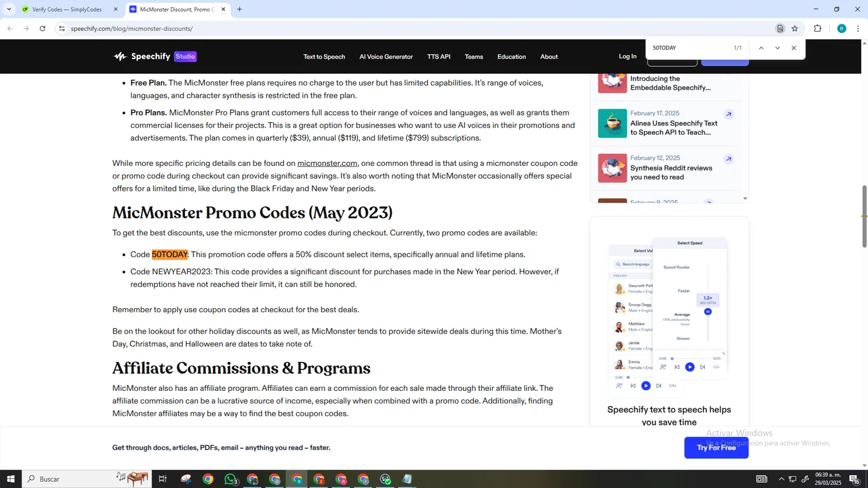View site information icon in address bar

62,28
